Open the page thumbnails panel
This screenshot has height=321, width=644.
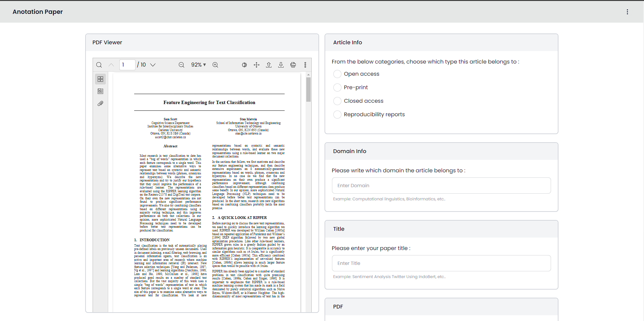pos(100,79)
